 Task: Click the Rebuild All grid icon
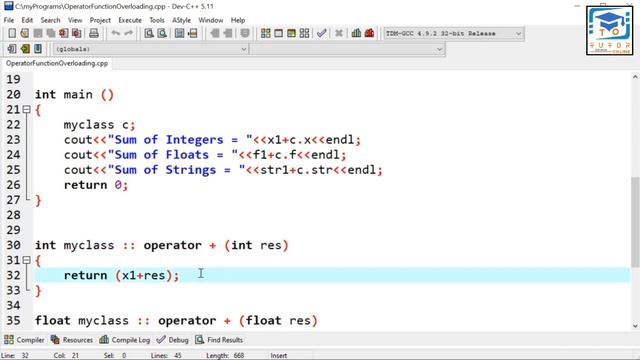pos(304,33)
